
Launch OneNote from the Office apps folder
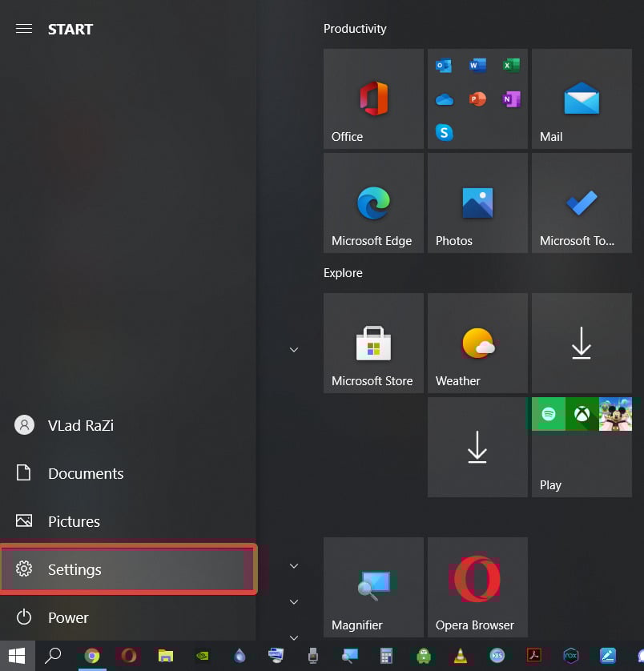(x=511, y=99)
